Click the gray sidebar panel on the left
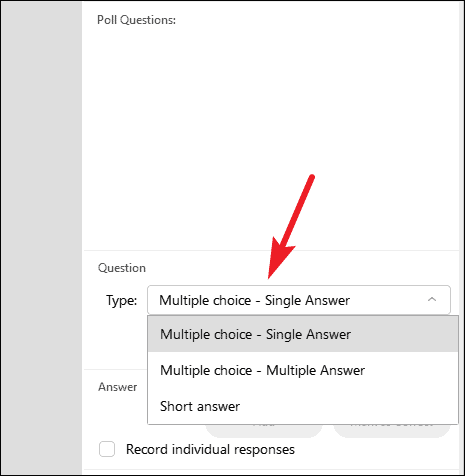Image resolution: width=465 pixels, height=476 pixels. (x=42, y=238)
